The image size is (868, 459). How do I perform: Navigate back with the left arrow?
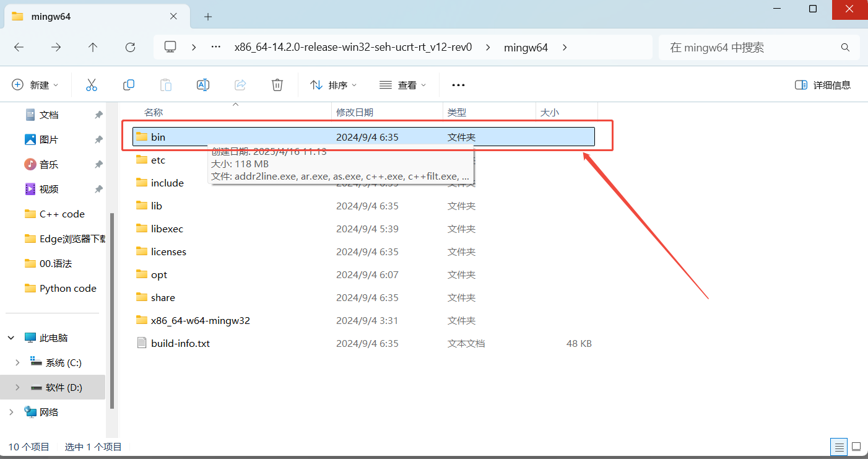[19, 47]
